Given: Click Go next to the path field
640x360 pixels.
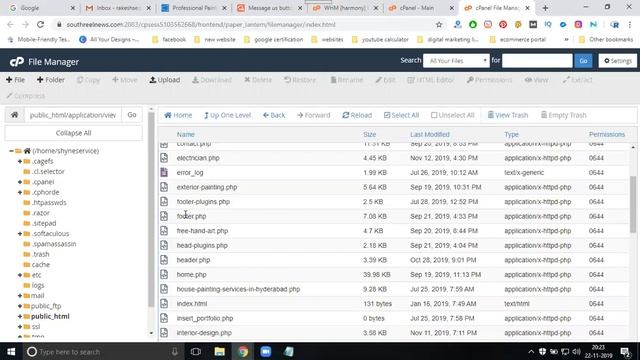Looking at the screenshot, I should pos(132,115).
